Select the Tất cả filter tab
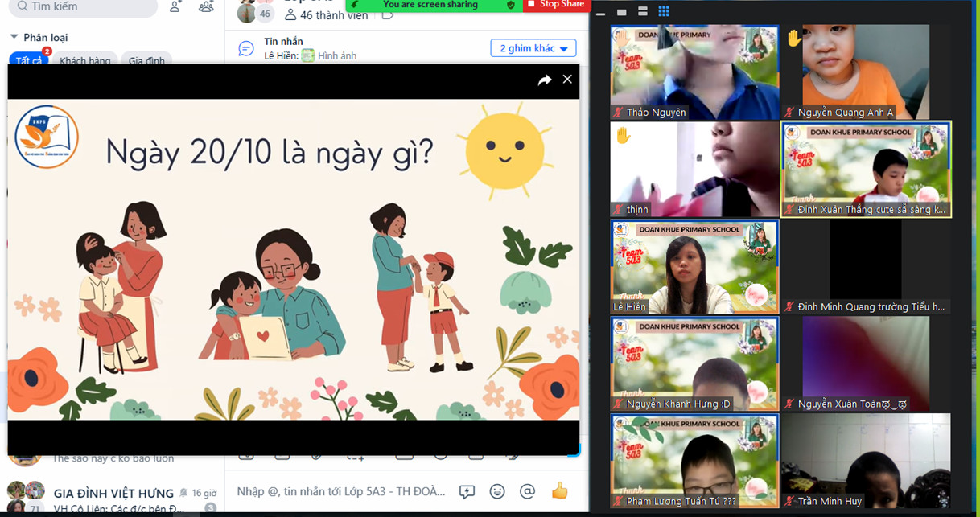Screen dimensions: 980x517 (x=29, y=61)
